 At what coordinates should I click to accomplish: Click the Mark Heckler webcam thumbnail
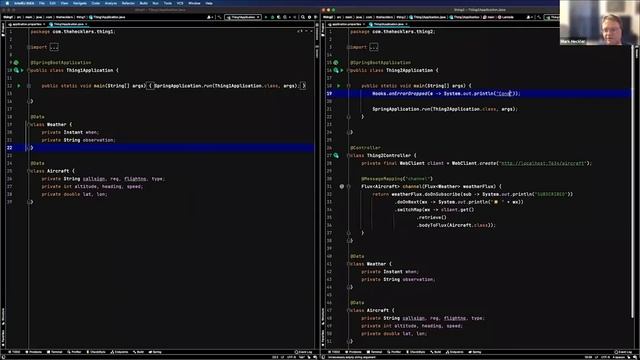pyautogui.click(x=600, y=22)
